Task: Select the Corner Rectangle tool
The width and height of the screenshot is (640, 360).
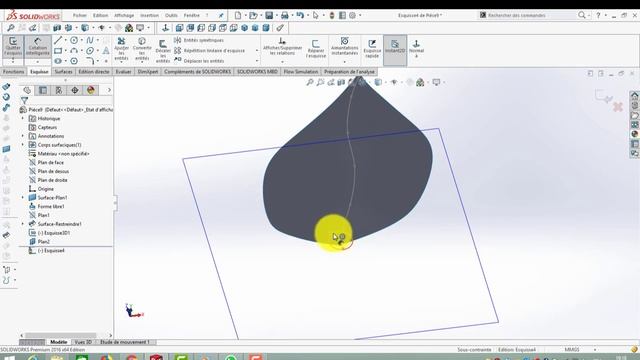Action: (58, 51)
